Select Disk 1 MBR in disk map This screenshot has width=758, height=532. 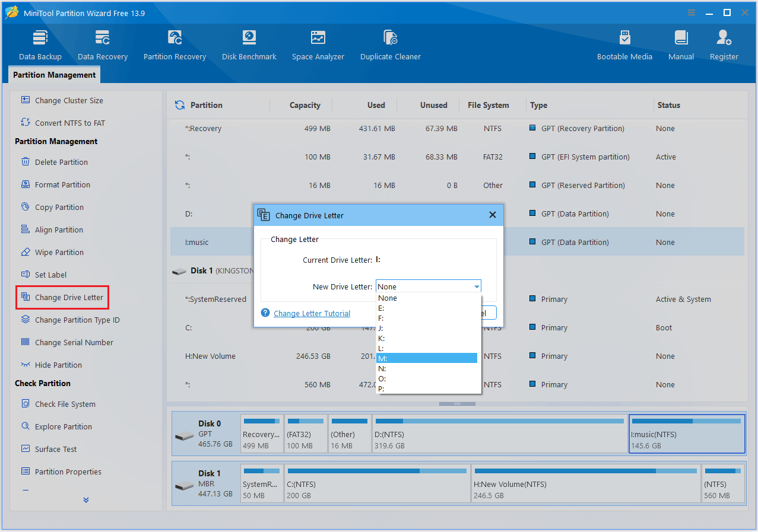pos(207,484)
